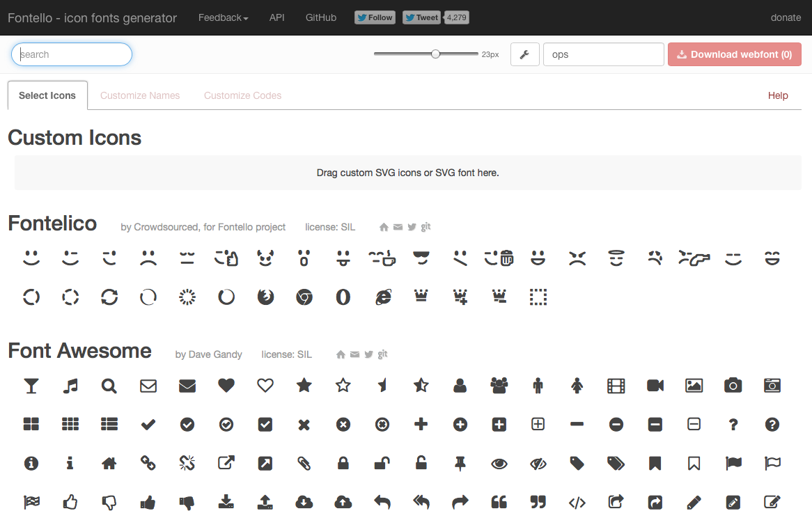Select the Internet Explorer icon
Viewport: 812px width, 511px height.
383,297
